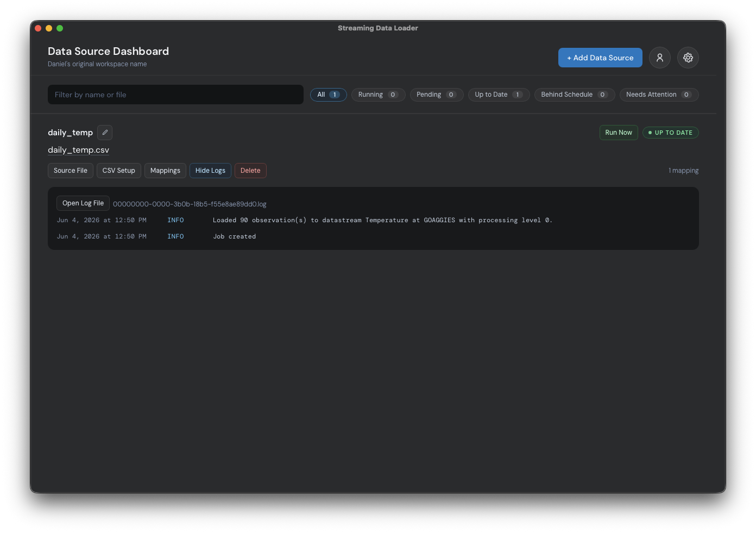Click the Open Log File button
This screenshot has width=756, height=533.
coord(83,203)
